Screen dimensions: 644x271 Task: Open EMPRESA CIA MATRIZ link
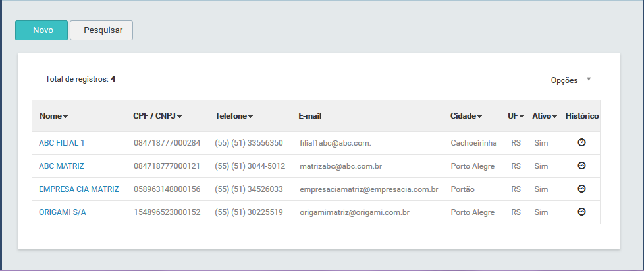pyautogui.click(x=79, y=189)
